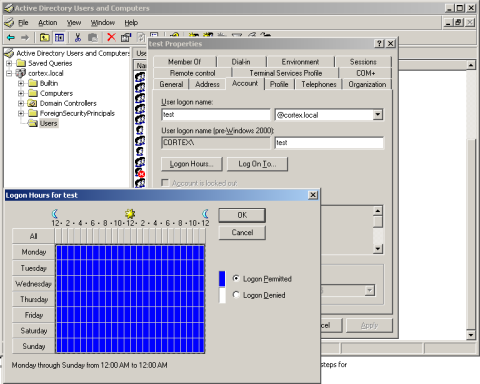Switch to the Profile tab

coord(279,84)
